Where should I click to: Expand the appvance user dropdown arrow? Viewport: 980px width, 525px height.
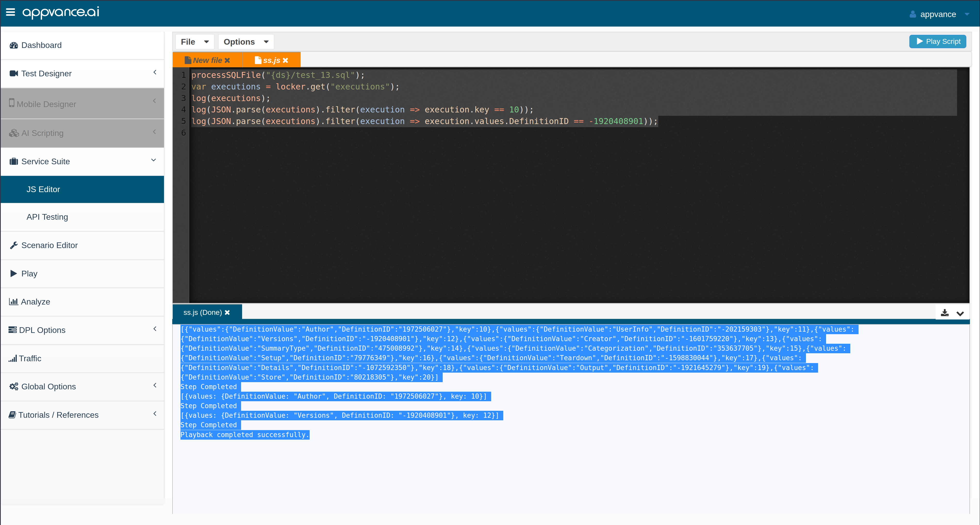point(967,14)
